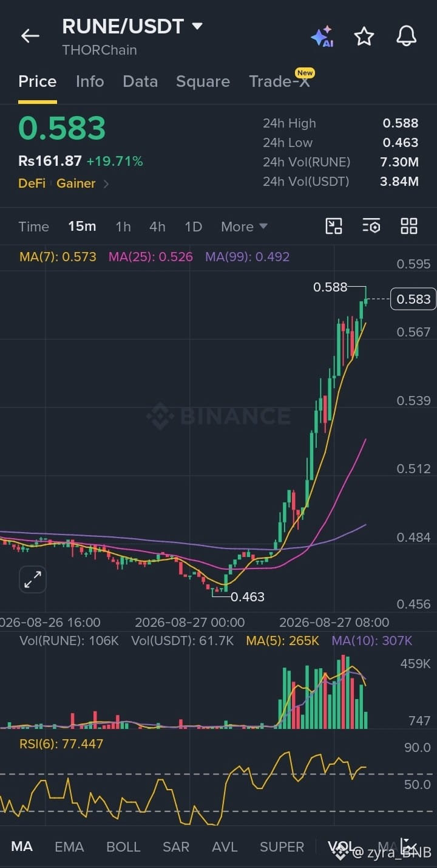Image resolution: width=437 pixels, height=868 pixels.
Task: Tap the Vol(RUNE): 106K label
Action: pos(69,641)
